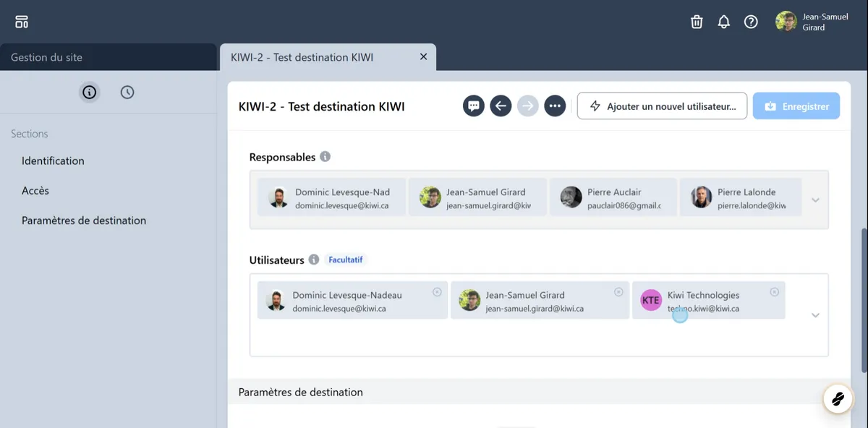Open the Jean-Samuel Girard profile menu
This screenshot has height=428, width=868.
click(812, 22)
